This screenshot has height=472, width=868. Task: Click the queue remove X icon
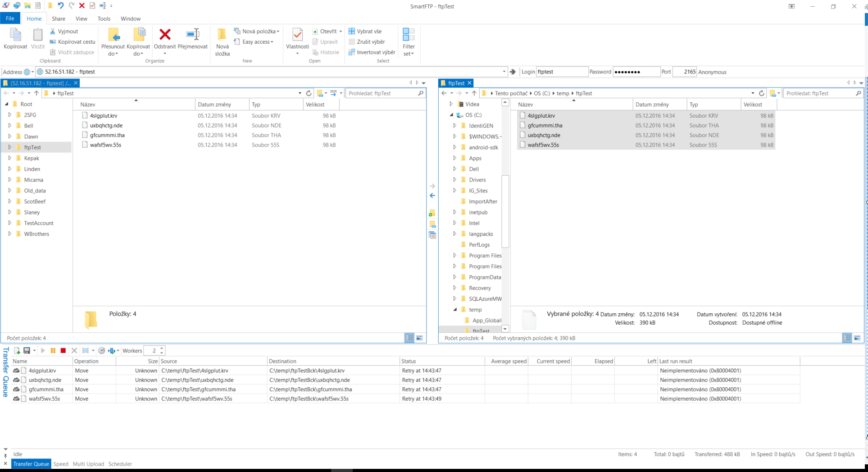(74, 351)
